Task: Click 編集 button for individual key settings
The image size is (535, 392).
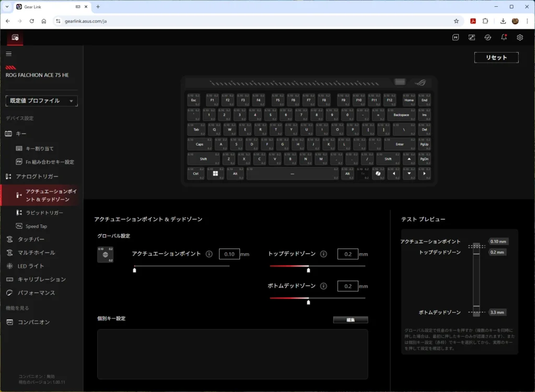Action: pos(350,320)
